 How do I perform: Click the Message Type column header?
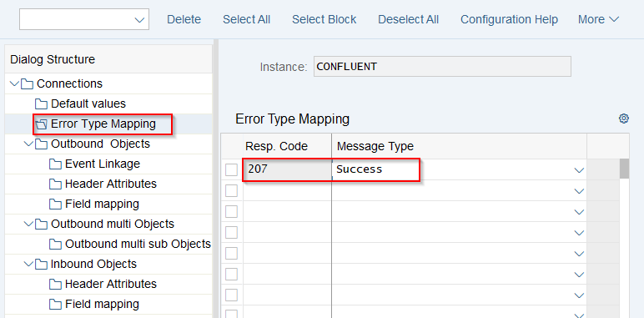click(x=459, y=146)
